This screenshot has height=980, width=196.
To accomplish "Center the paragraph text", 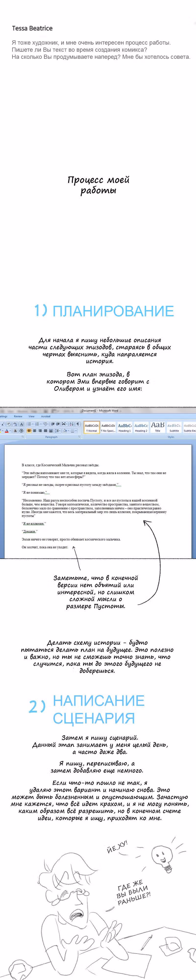I will click(x=35, y=431).
